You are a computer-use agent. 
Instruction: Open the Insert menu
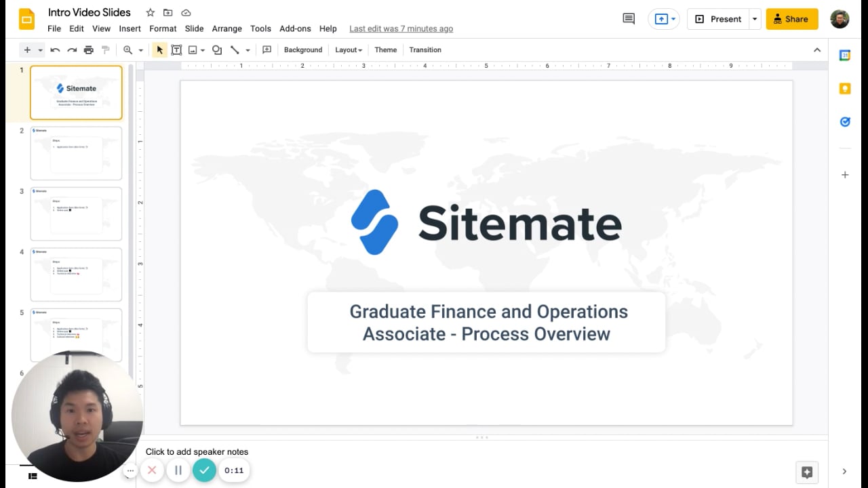click(x=130, y=28)
